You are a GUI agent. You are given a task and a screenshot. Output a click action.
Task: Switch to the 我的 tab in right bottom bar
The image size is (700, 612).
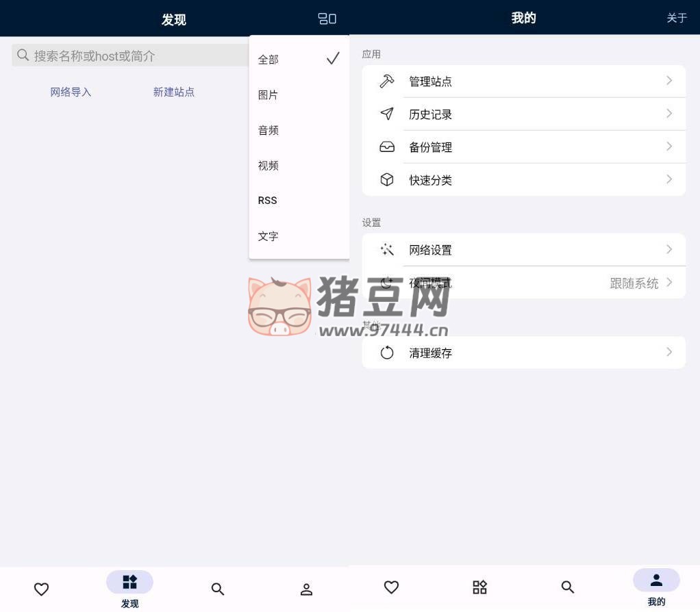656,587
